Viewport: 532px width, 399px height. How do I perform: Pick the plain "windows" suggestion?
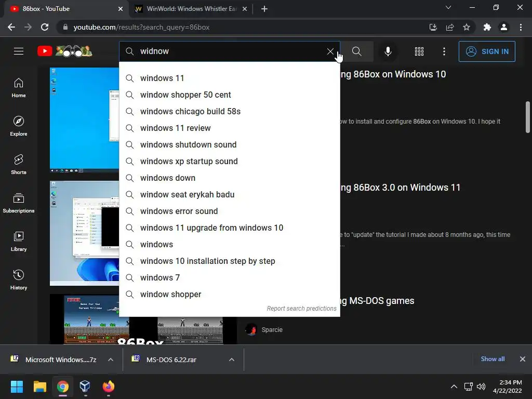click(229, 244)
